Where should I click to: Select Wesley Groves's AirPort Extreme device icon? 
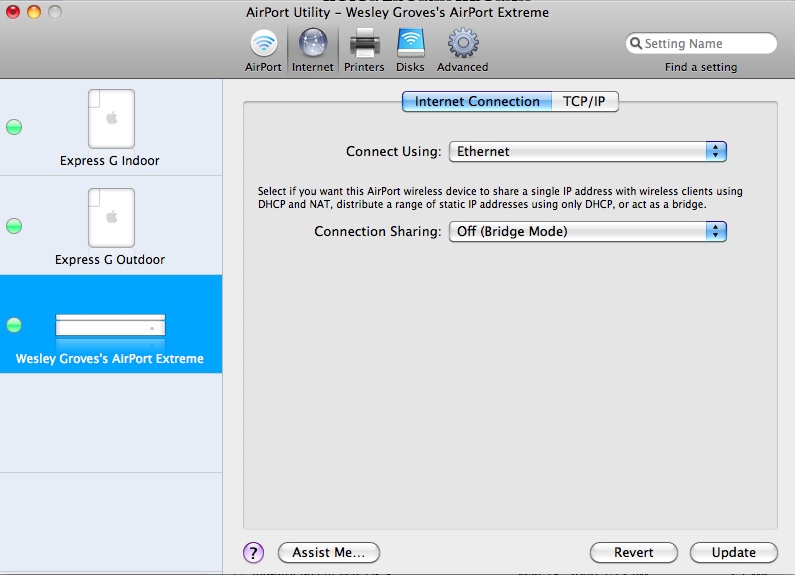tap(111, 325)
